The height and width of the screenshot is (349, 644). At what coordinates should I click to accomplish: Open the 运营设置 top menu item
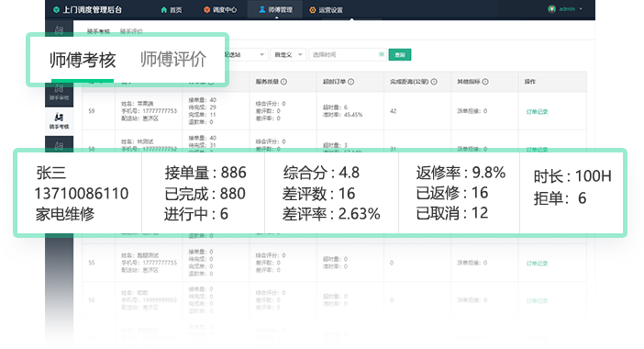pyautogui.click(x=326, y=10)
